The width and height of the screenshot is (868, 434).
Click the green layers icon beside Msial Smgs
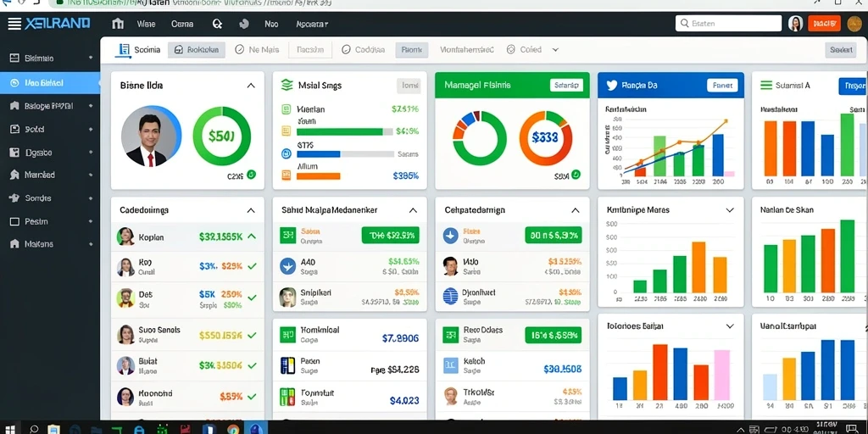tap(287, 86)
